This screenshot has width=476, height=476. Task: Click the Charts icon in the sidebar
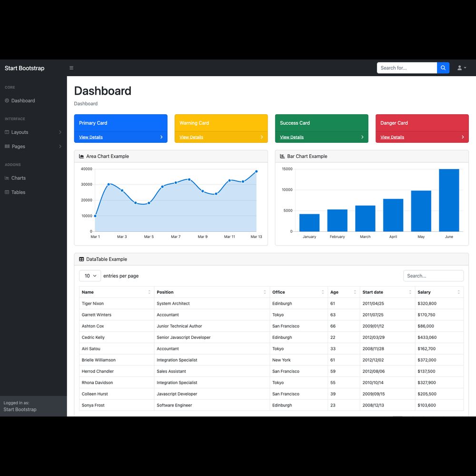pos(7,178)
